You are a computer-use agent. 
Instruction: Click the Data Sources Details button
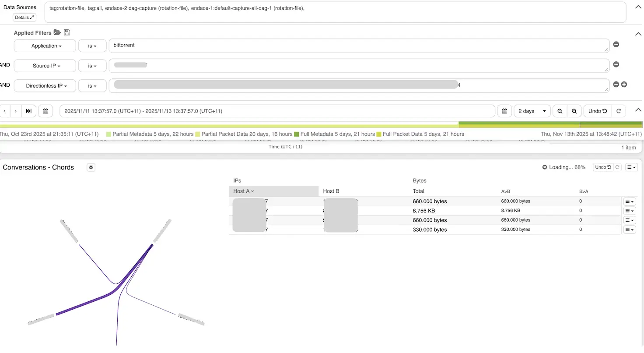pos(24,18)
